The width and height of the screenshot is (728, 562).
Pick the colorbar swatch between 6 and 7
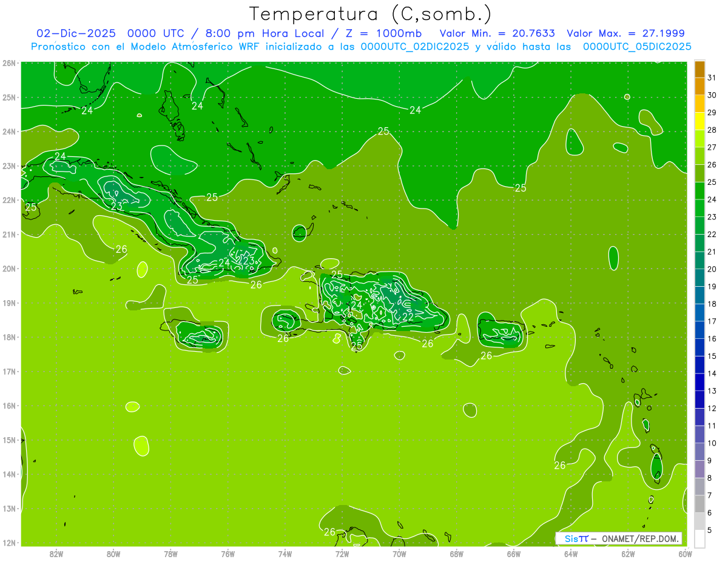pos(699,504)
